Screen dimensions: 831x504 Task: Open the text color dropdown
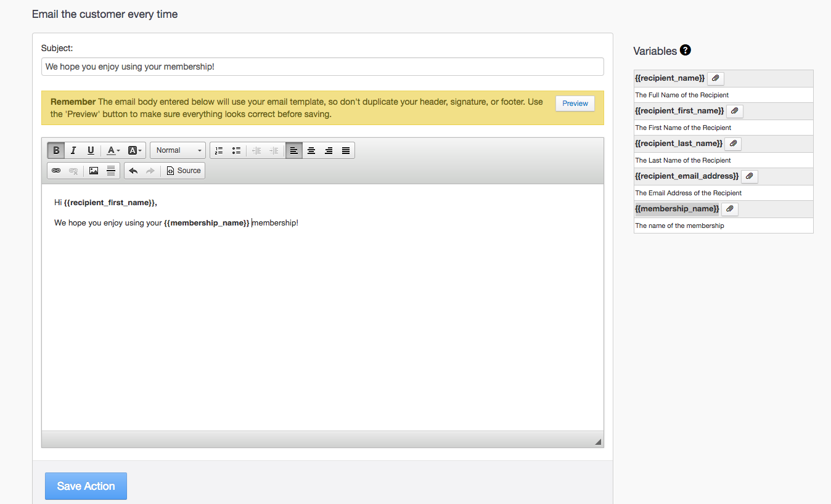(x=113, y=150)
